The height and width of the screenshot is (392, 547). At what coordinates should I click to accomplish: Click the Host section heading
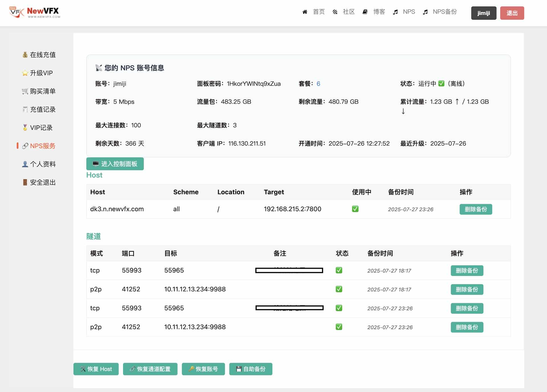[94, 175]
